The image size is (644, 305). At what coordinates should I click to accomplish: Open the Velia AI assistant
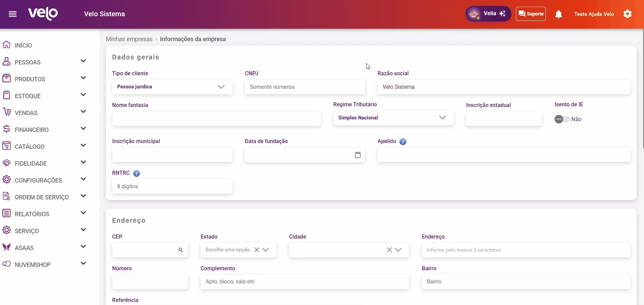488,14
